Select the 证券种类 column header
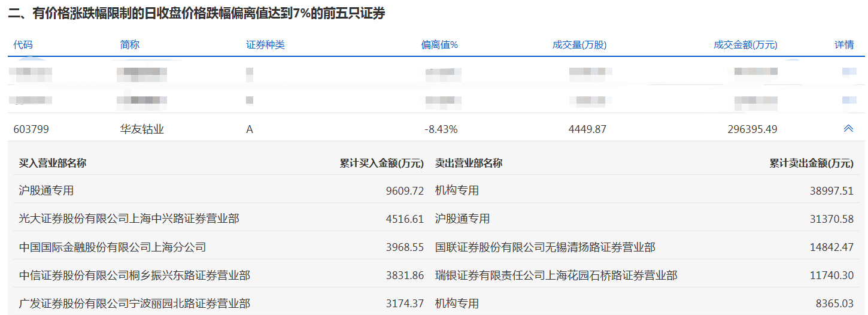 tap(265, 45)
